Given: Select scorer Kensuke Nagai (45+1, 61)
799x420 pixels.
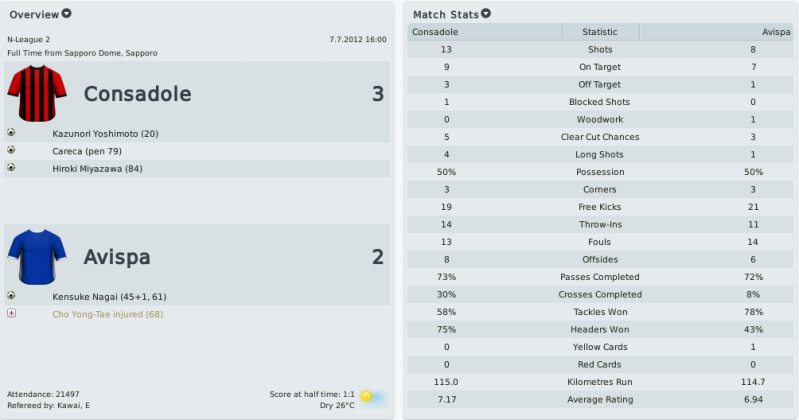Looking at the screenshot, I should coord(109,297).
